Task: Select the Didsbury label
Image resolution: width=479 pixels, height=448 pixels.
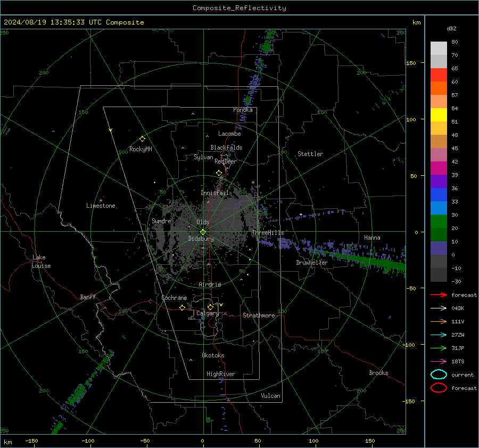Action: [x=201, y=239]
